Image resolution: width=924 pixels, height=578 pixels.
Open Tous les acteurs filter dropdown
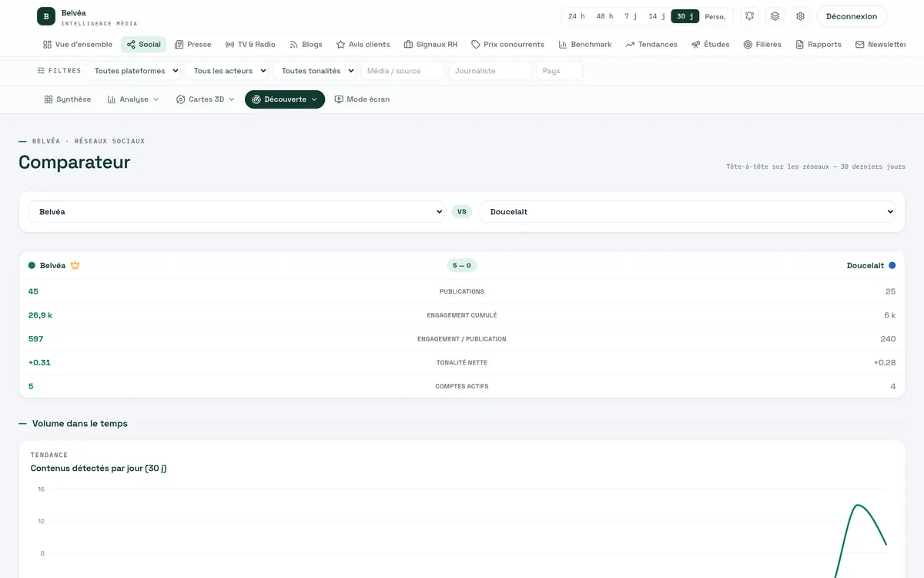(227, 71)
